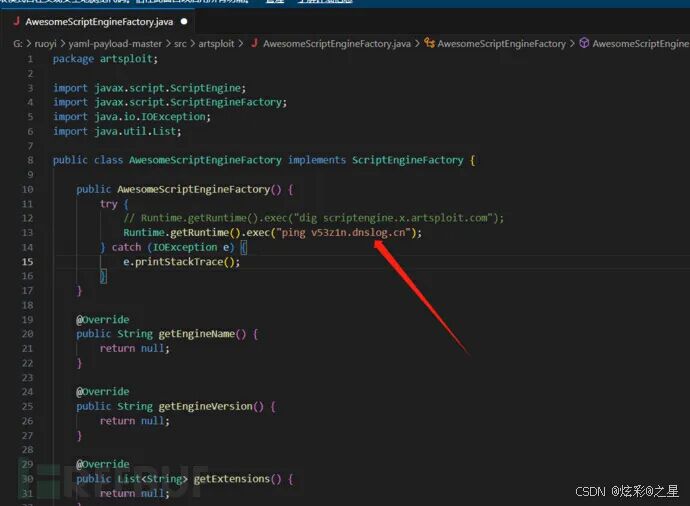Click the 'javax.script.ScriptEngine;' import line
690x506 pixels.
[170, 88]
